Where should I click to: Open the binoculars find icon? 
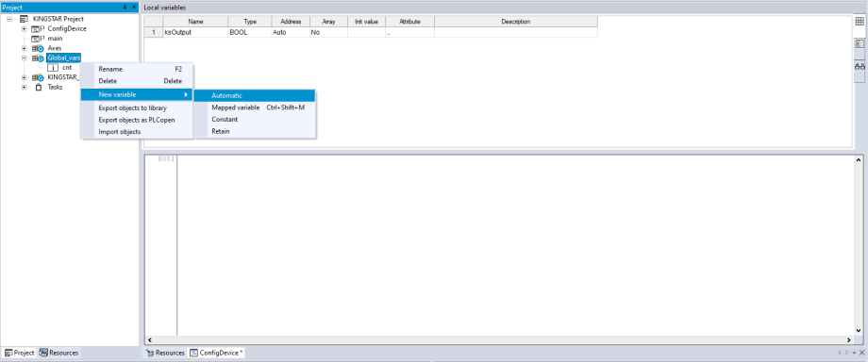pos(860,66)
